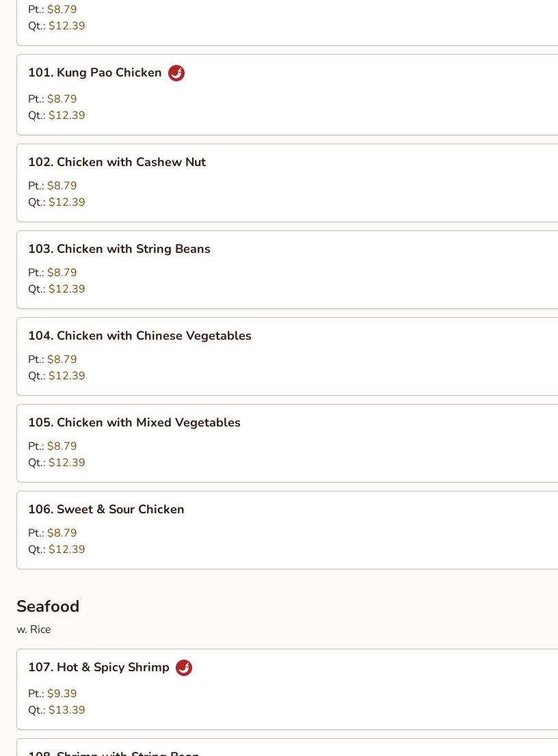Click Chicken with Mixed Vegetables pint price
558x756 pixels.
point(62,446)
